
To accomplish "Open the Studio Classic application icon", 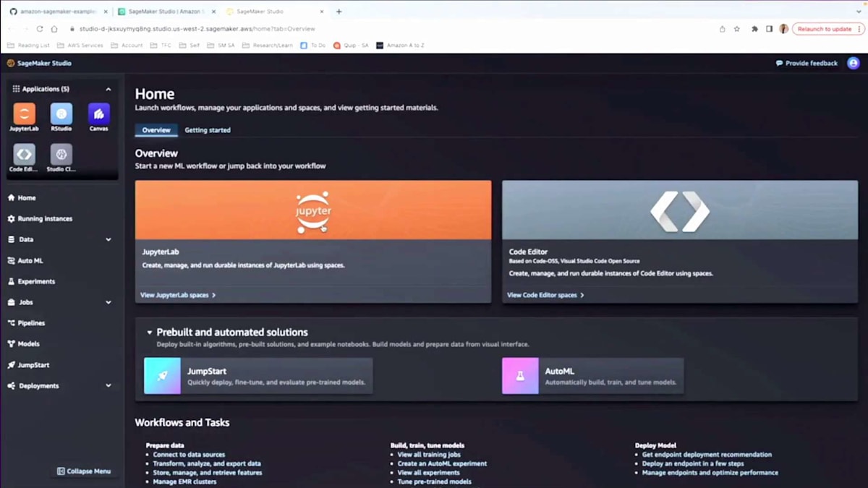I will coord(61,154).
